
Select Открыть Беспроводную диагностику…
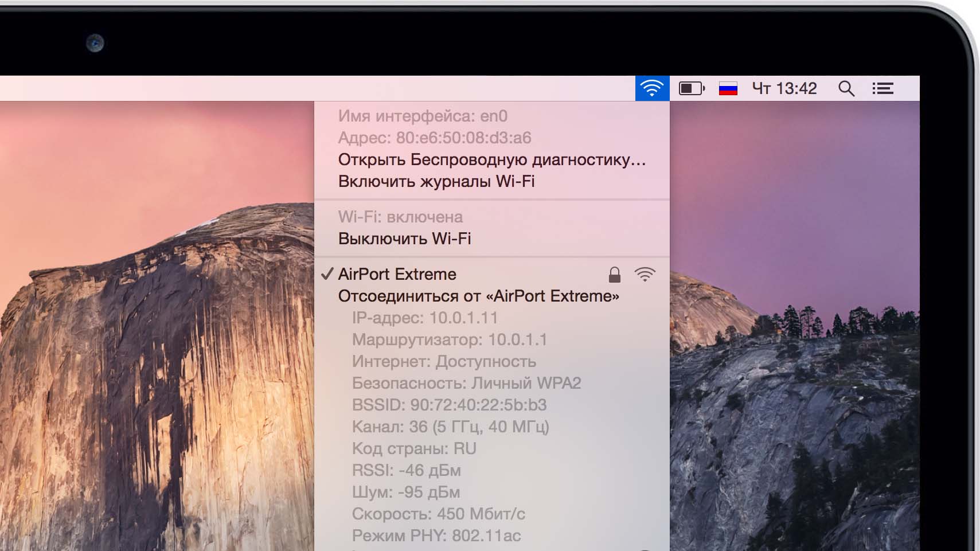(492, 159)
